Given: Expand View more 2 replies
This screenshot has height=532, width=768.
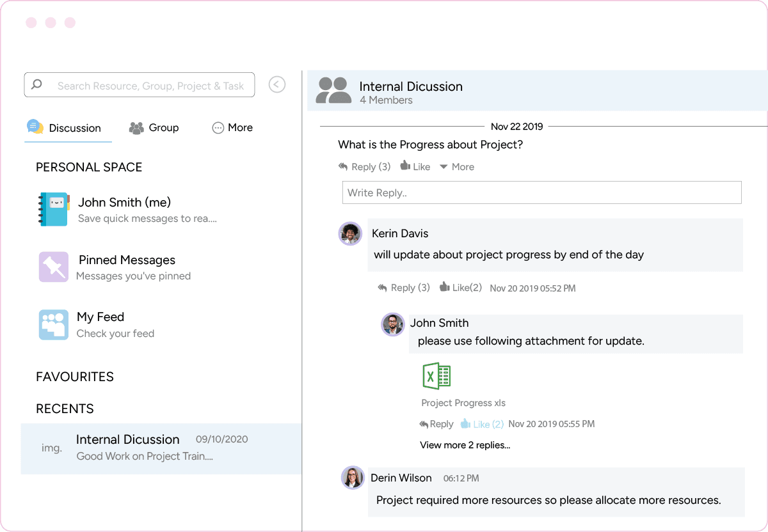Looking at the screenshot, I should [465, 444].
